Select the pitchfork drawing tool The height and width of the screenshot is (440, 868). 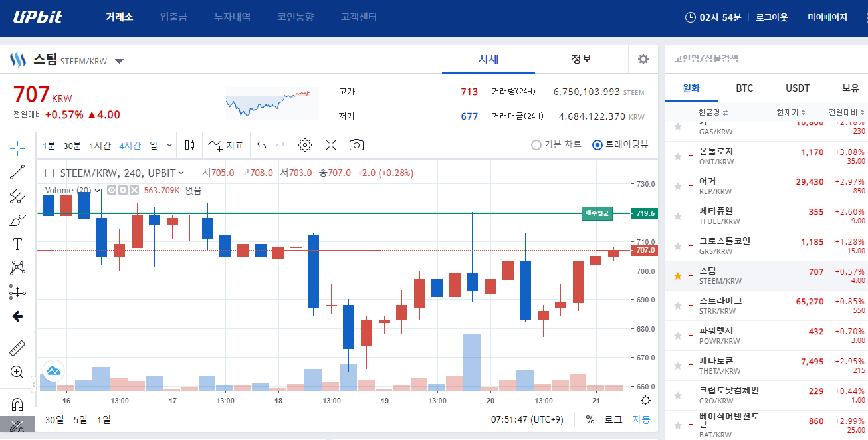(x=17, y=196)
